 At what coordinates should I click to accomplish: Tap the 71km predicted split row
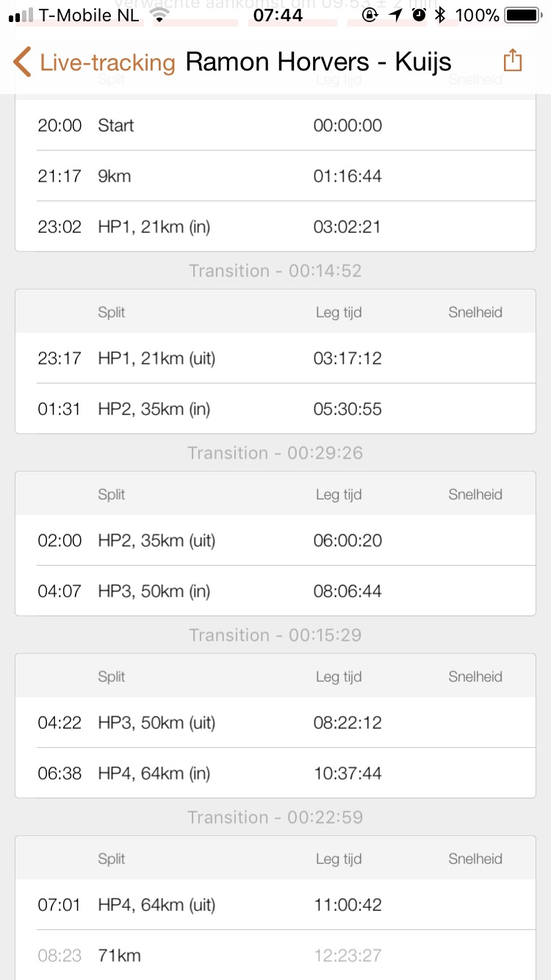[275, 956]
